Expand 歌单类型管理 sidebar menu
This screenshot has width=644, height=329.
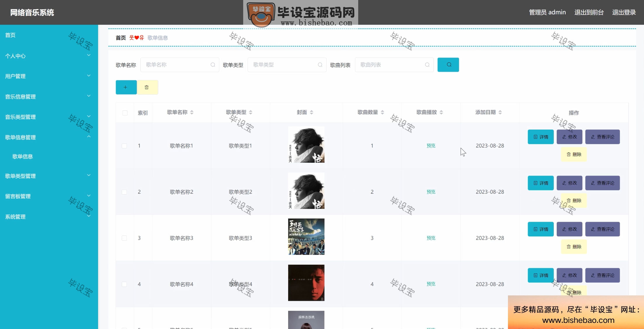49,176
